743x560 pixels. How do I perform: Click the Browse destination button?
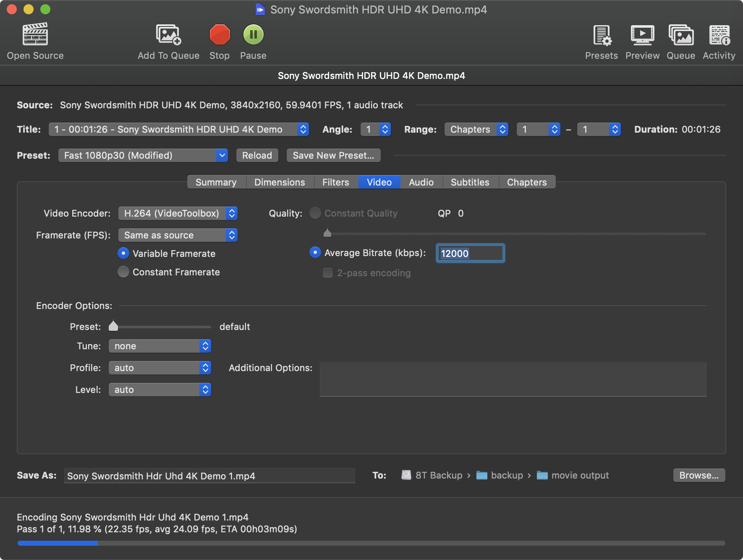click(699, 475)
